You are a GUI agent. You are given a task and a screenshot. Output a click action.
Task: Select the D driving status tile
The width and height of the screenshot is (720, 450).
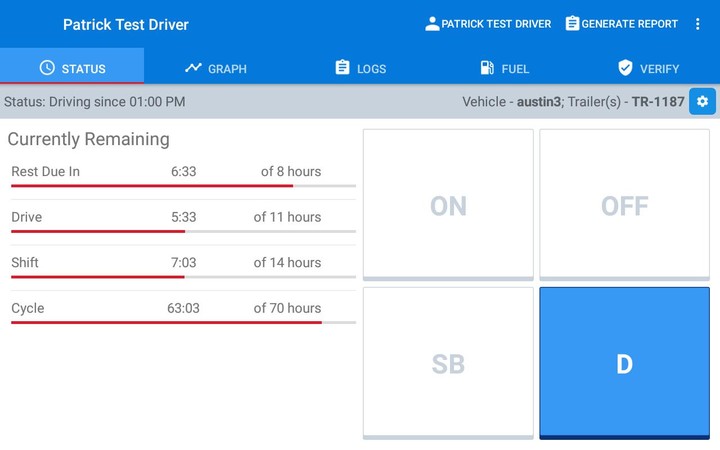point(625,364)
